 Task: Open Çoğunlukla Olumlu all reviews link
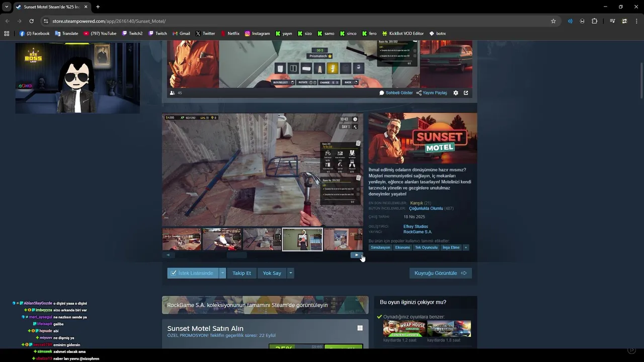tap(426, 209)
